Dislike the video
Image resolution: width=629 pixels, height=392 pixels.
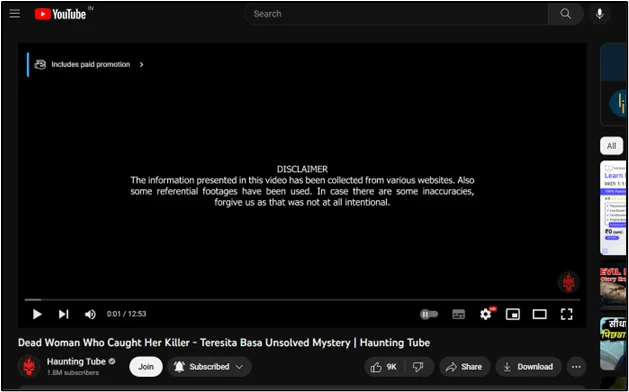coord(418,367)
